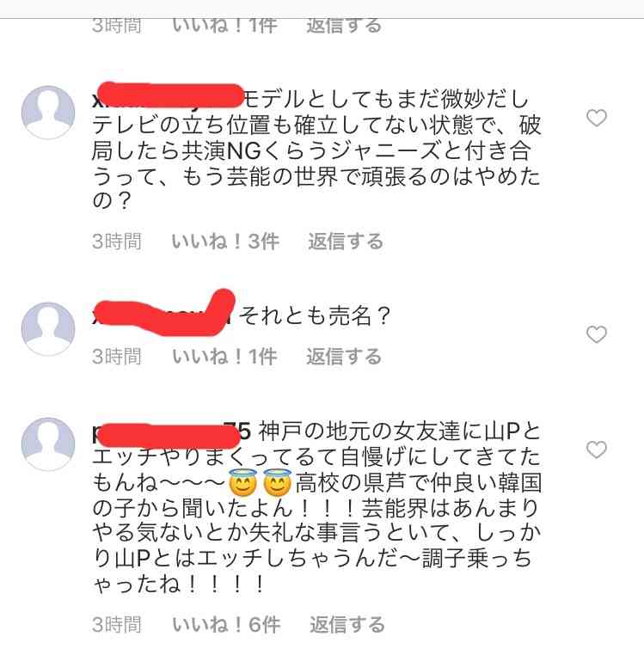Tap the 3時間 timestamp under 神戸の地元 comment
The image size is (644, 661).
coord(117,624)
